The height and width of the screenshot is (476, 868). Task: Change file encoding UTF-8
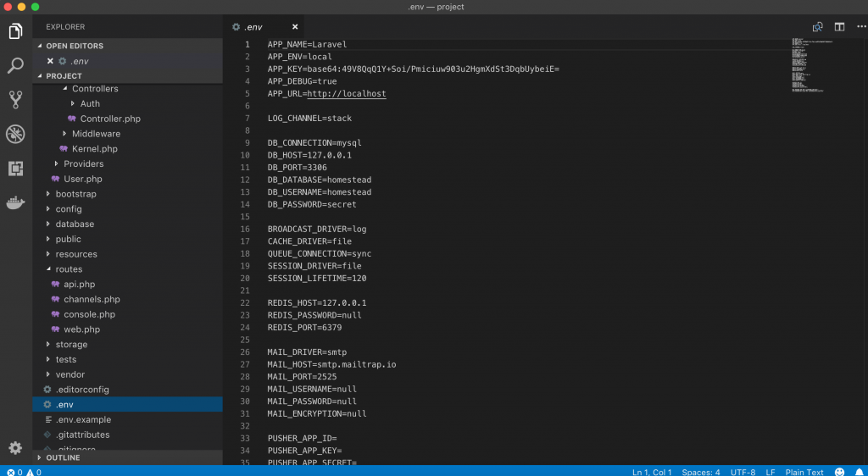tap(743, 472)
